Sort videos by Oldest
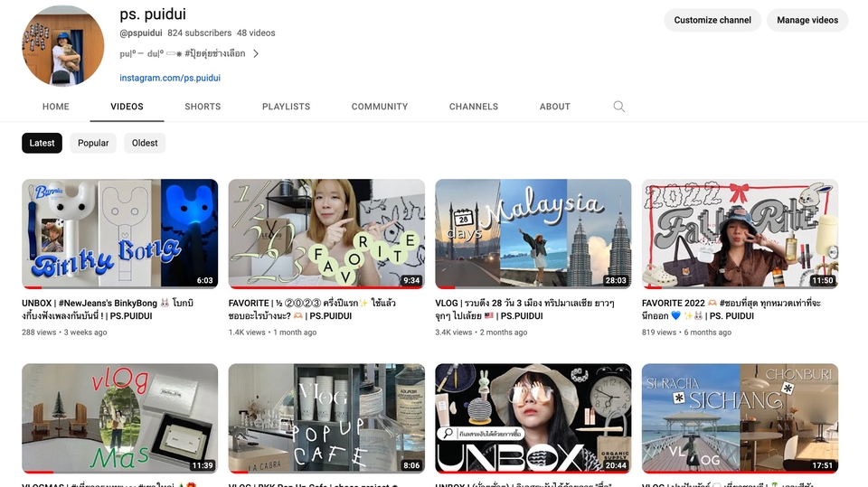 (x=145, y=143)
